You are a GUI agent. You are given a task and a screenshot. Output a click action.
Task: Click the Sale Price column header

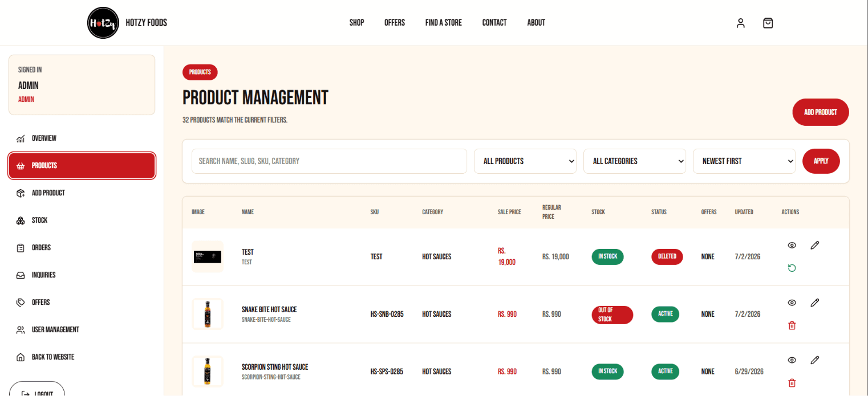click(509, 212)
